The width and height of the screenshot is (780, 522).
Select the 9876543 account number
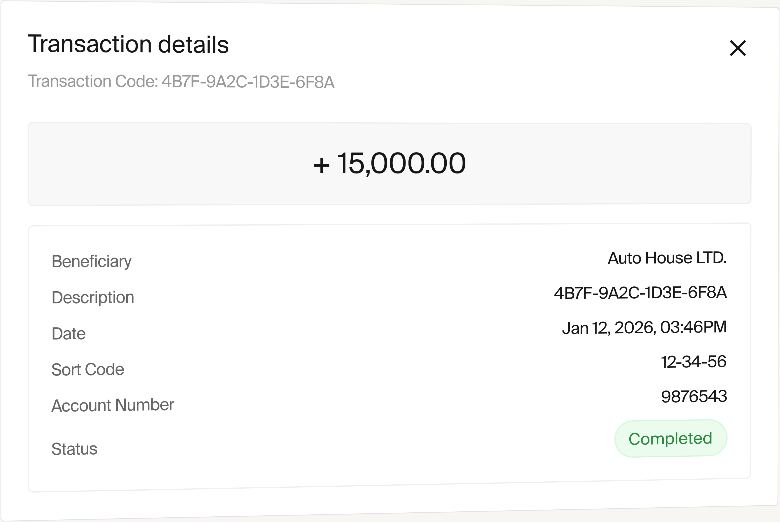(694, 397)
